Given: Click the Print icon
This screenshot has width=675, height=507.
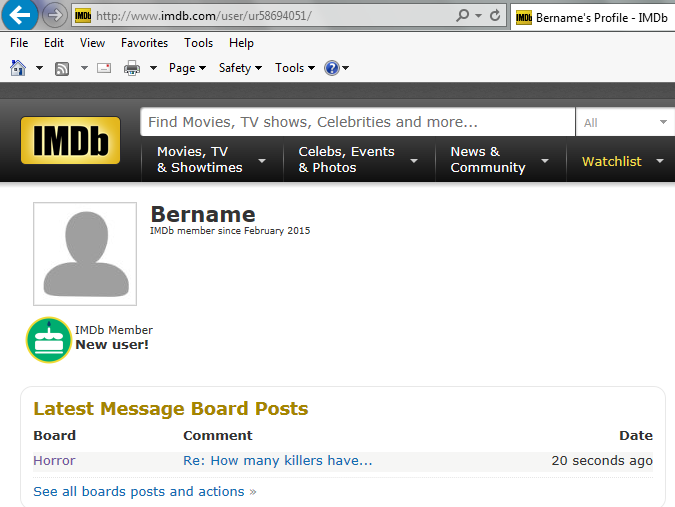Looking at the screenshot, I should pos(132,68).
